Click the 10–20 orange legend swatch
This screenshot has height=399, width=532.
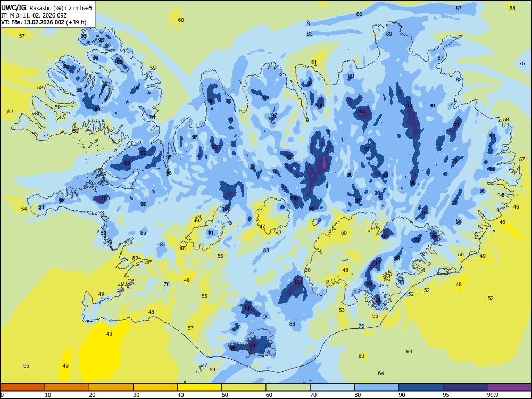pos(67,387)
